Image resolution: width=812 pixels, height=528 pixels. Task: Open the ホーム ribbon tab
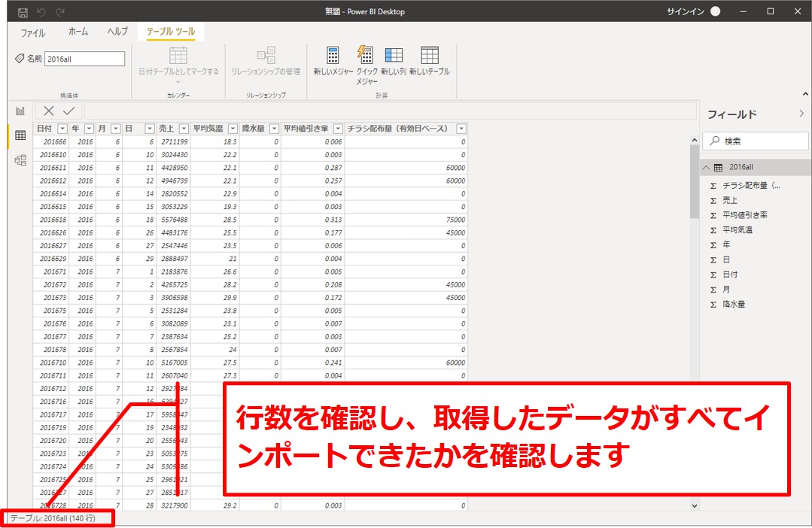click(78, 32)
